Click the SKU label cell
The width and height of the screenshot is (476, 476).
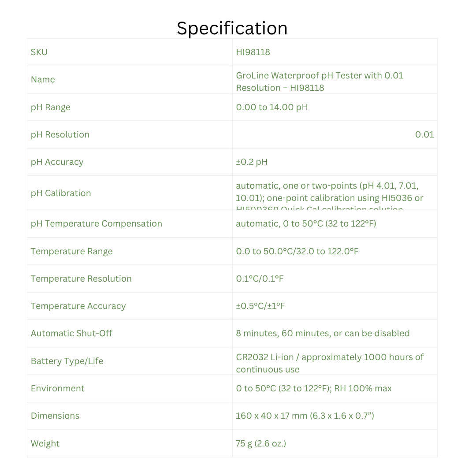pyautogui.click(x=39, y=52)
